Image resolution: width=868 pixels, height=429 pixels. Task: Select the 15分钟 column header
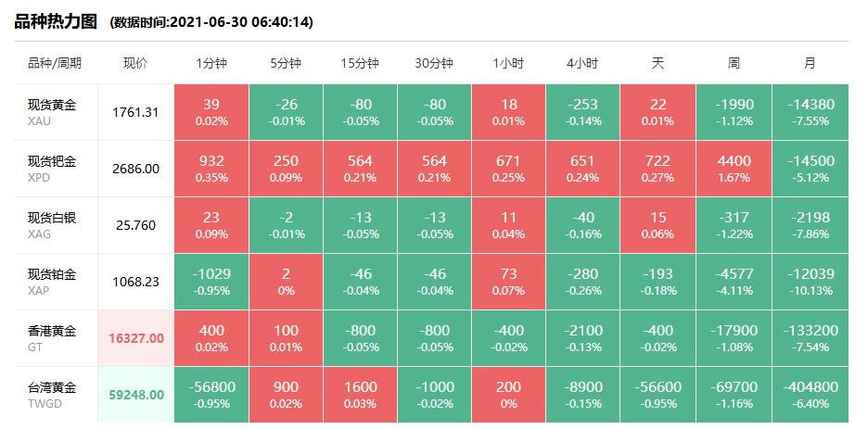(360, 63)
